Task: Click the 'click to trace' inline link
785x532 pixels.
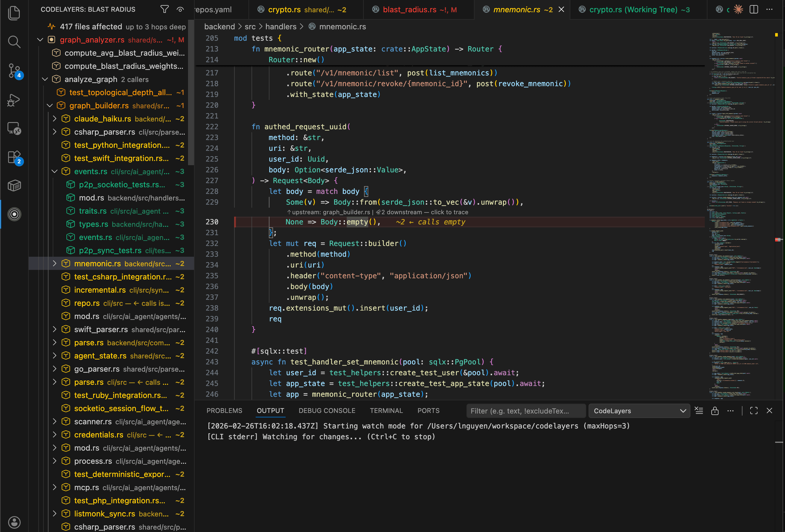Action: (x=449, y=212)
